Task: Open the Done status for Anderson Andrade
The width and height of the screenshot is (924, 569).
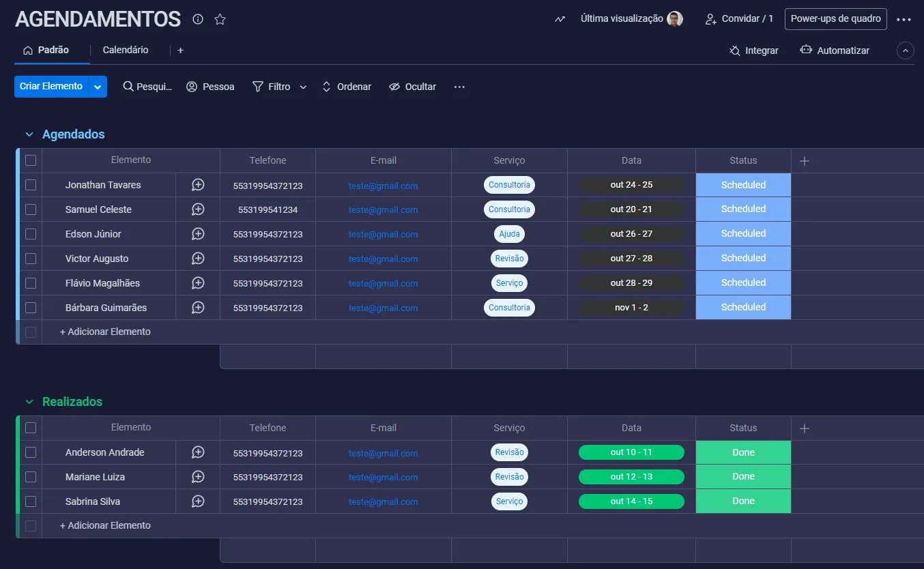Action: point(743,452)
